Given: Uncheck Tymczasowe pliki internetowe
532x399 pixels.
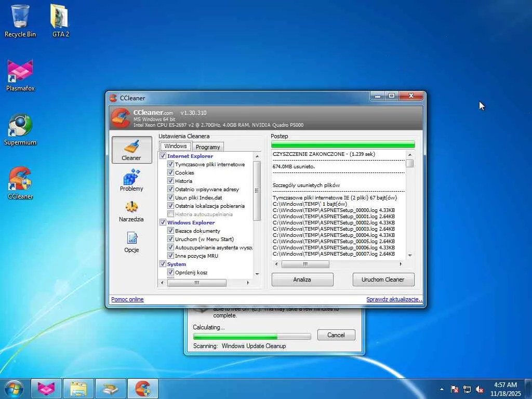Looking at the screenshot, I should click(170, 164).
